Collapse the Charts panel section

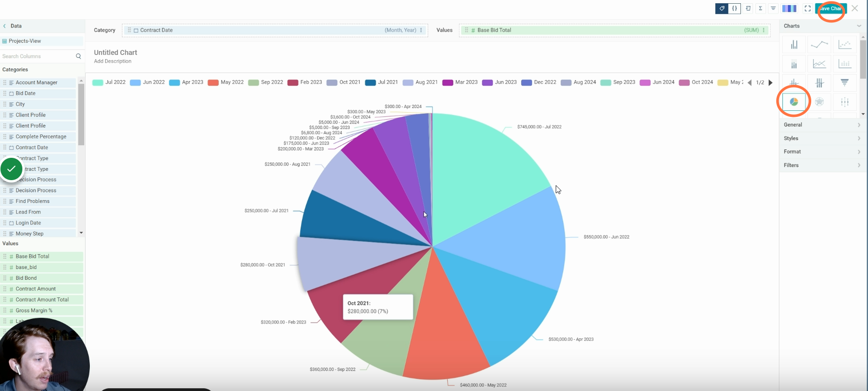(859, 26)
